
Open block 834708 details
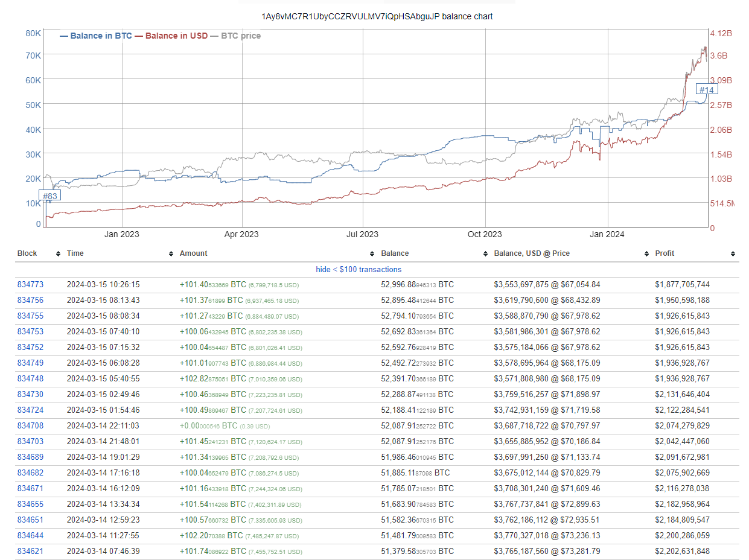pyautogui.click(x=30, y=426)
